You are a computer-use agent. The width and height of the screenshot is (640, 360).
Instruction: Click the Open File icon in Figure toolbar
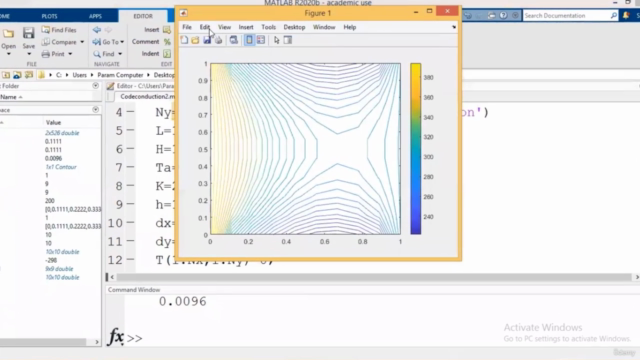196,40
